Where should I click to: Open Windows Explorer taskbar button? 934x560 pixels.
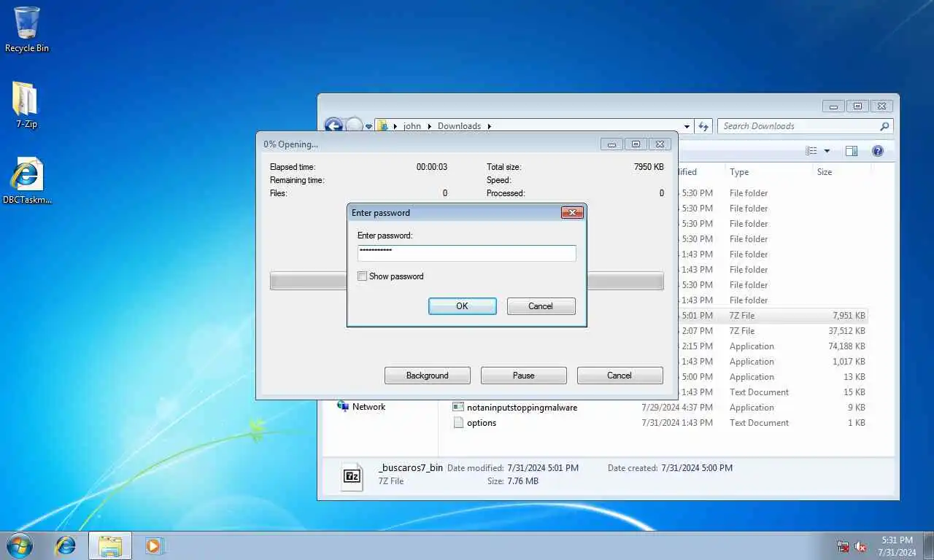click(110, 545)
